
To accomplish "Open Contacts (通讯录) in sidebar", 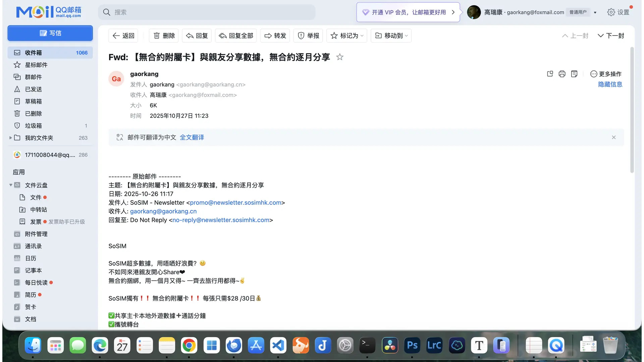I will [33, 246].
